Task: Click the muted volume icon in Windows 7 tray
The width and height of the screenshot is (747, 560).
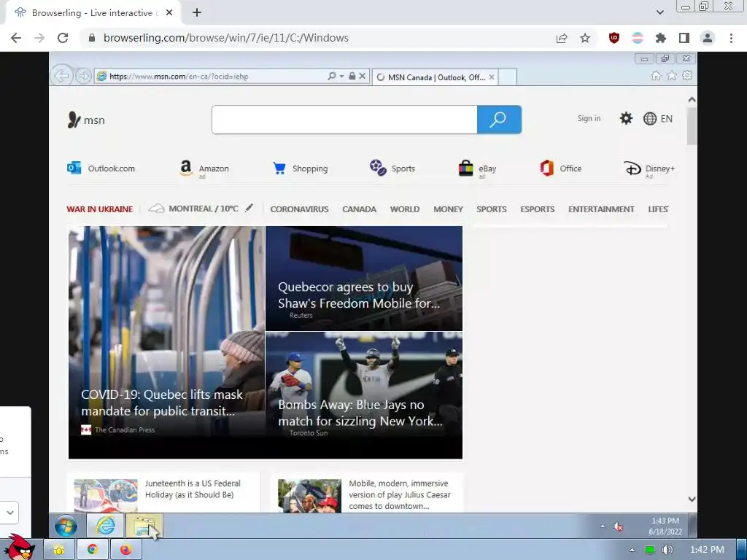Action: point(618,526)
